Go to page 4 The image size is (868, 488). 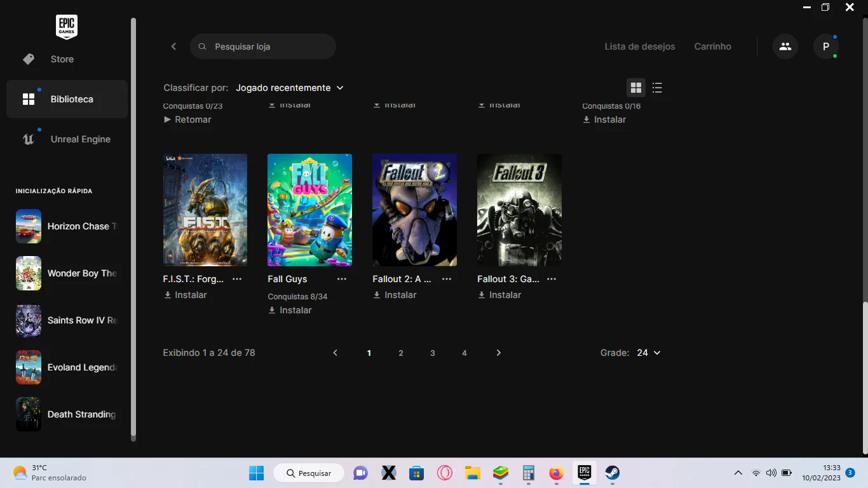tap(465, 353)
